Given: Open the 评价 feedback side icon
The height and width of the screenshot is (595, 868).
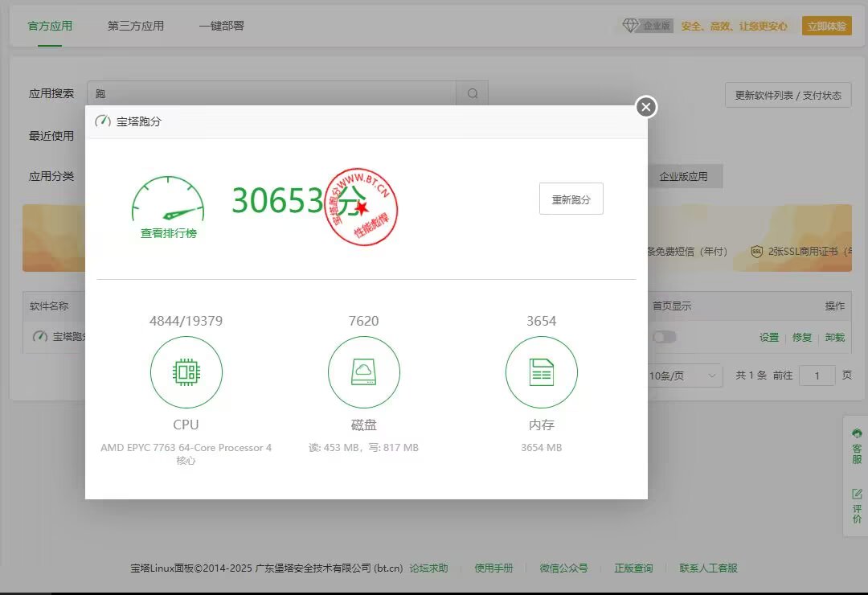Looking at the screenshot, I should pos(857,505).
